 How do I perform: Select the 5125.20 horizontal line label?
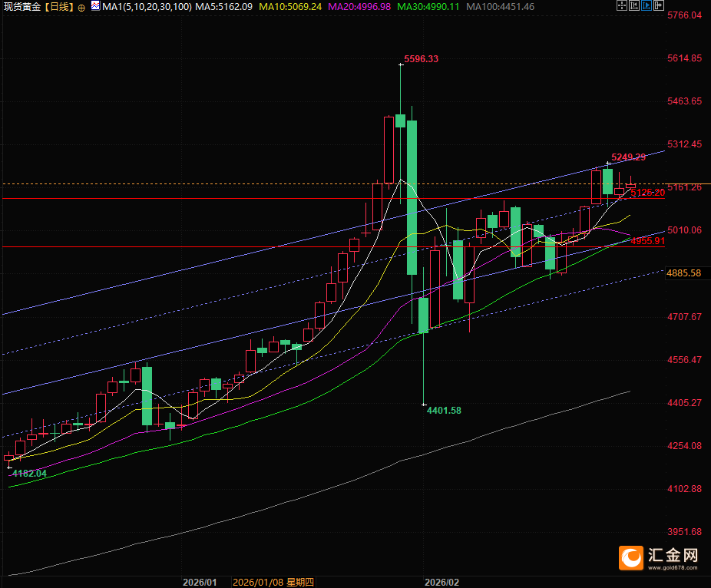point(647,193)
